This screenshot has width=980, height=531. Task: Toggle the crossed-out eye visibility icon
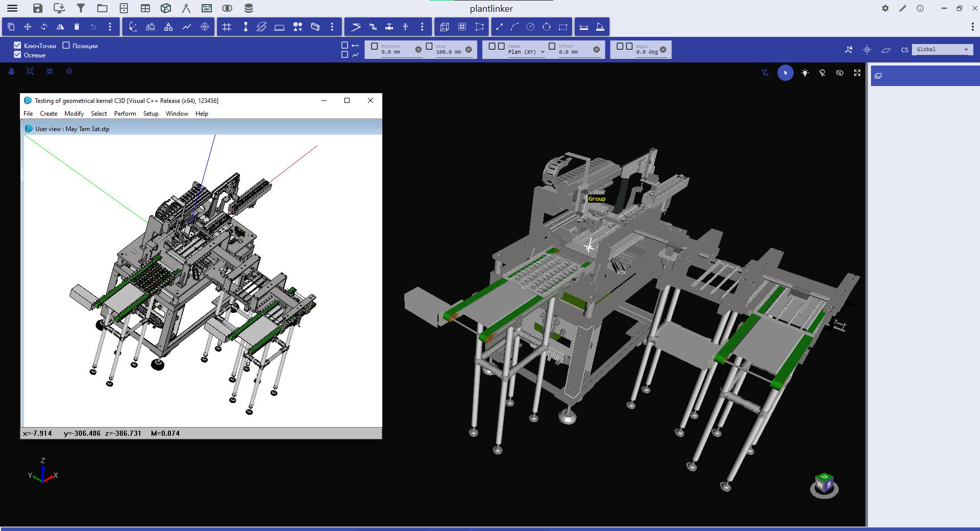840,73
